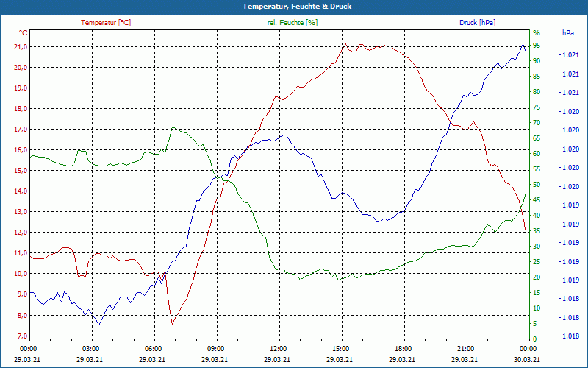Screen dimensions: 588x368
Task: Click the 10 humidity axis tick
Action: [x=537, y=308]
